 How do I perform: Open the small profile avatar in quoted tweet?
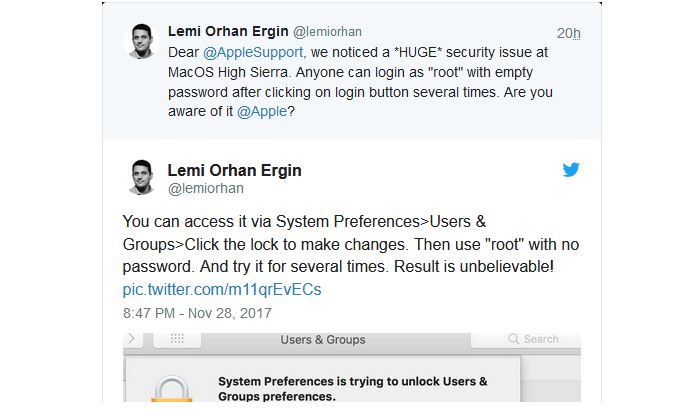click(140, 41)
